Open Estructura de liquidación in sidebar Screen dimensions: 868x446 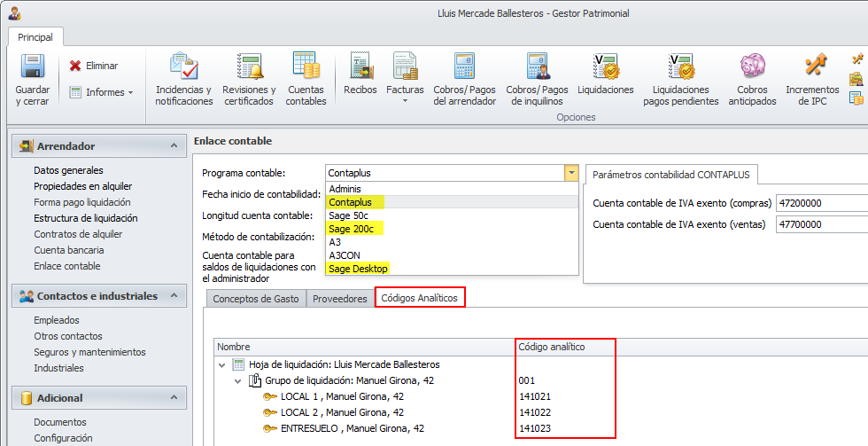click(x=85, y=218)
